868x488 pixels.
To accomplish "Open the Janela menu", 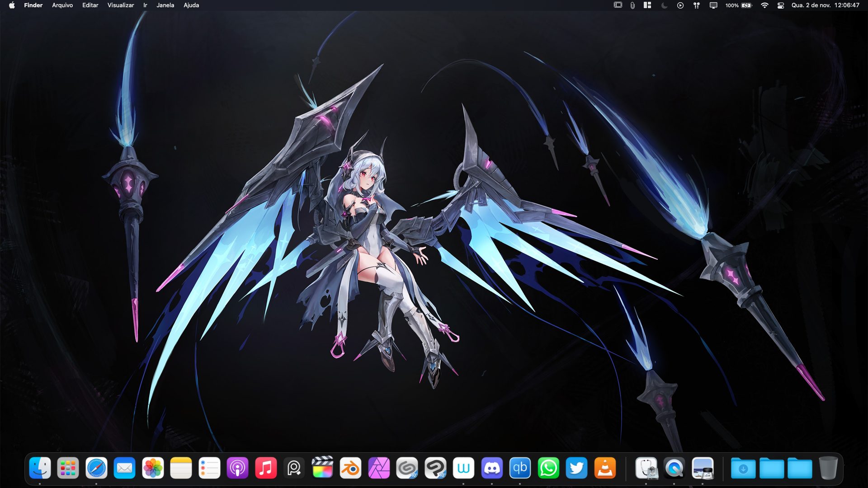I will pos(165,5).
